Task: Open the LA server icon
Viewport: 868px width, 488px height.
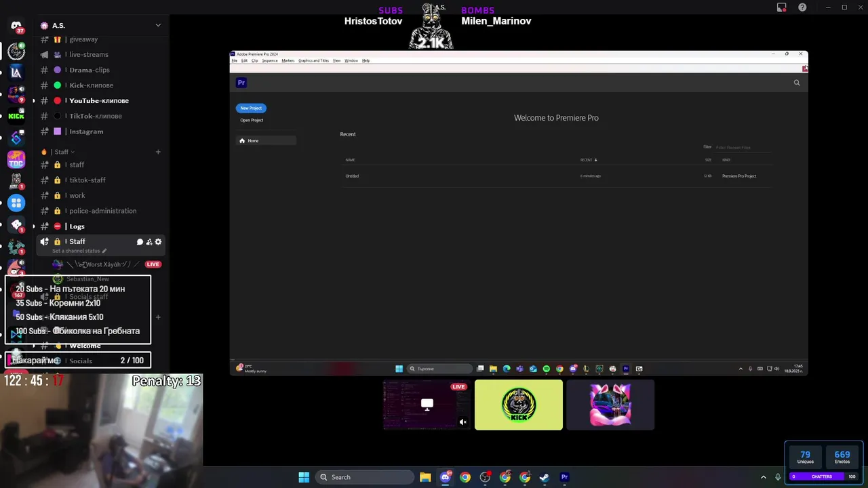Action: pos(16,72)
